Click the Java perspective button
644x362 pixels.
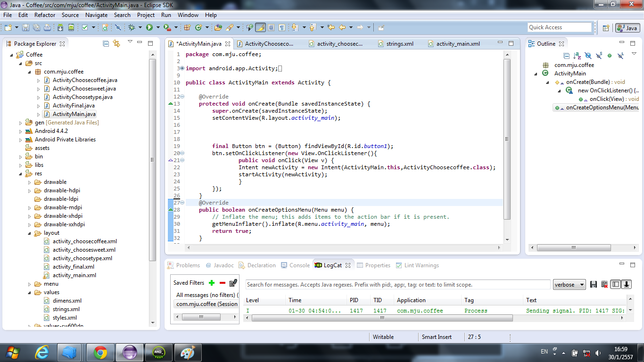point(627,28)
